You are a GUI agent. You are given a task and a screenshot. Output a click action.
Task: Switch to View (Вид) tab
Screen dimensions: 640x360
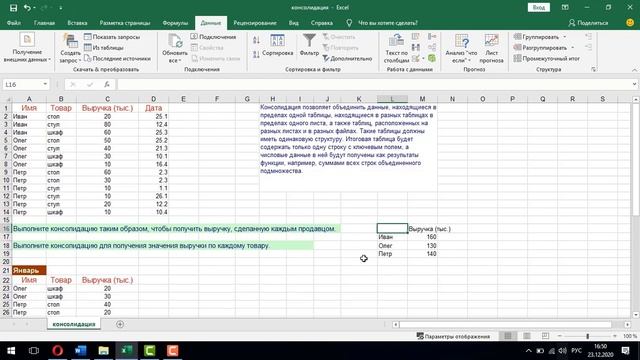click(x=293, y=23)
